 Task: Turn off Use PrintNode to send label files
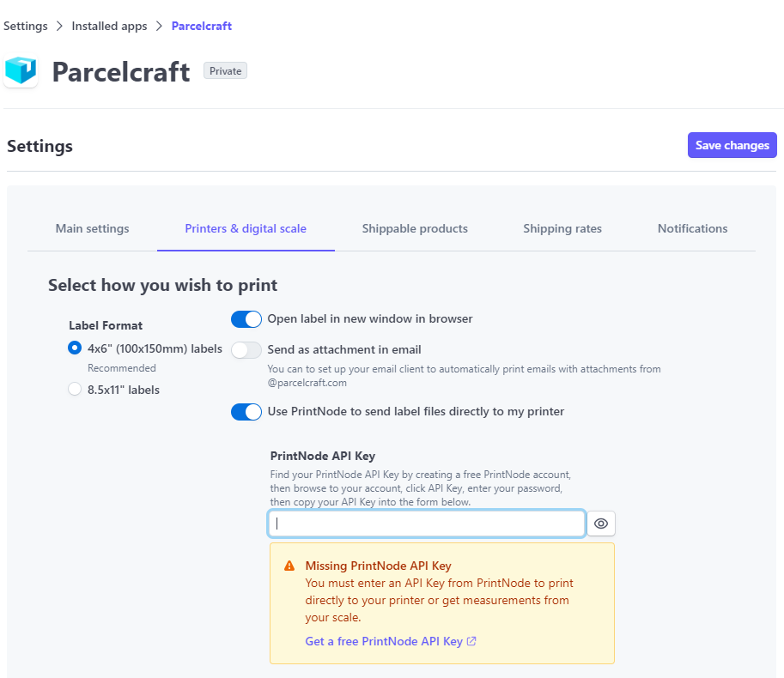[x=246, y=411]
